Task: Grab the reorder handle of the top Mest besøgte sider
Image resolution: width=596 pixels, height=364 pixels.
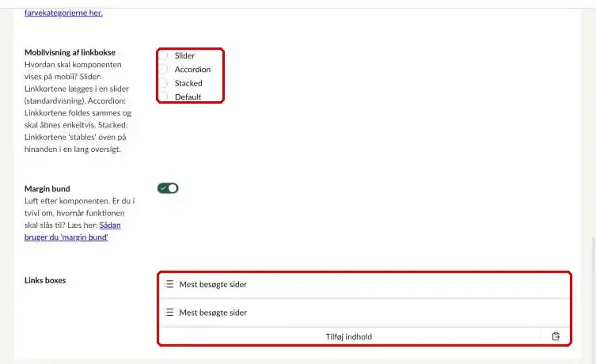Action: pyautogui.click(x=169, y=284)
